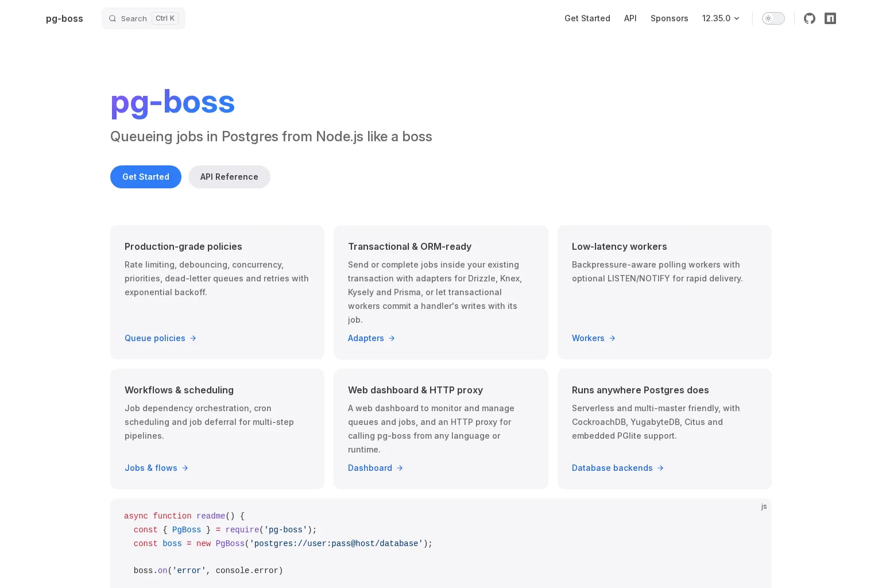
Task: Click the new PgBoss connection string line
Action: [283, 544]
